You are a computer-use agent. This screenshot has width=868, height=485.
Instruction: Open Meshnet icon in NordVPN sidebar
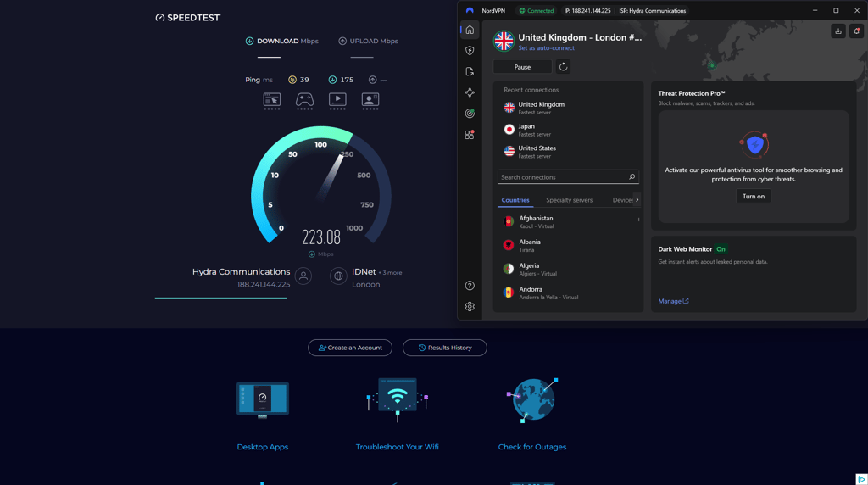pos(470,92)
